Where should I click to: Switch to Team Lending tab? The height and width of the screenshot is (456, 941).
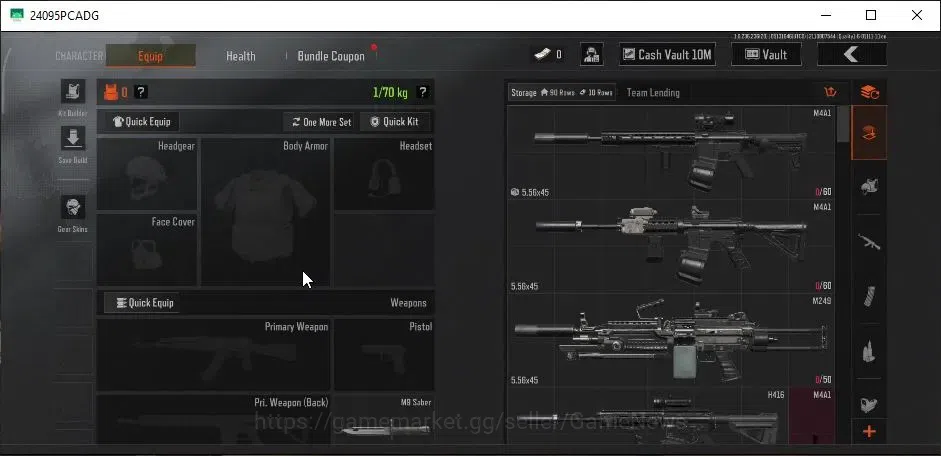pos(653,92)
